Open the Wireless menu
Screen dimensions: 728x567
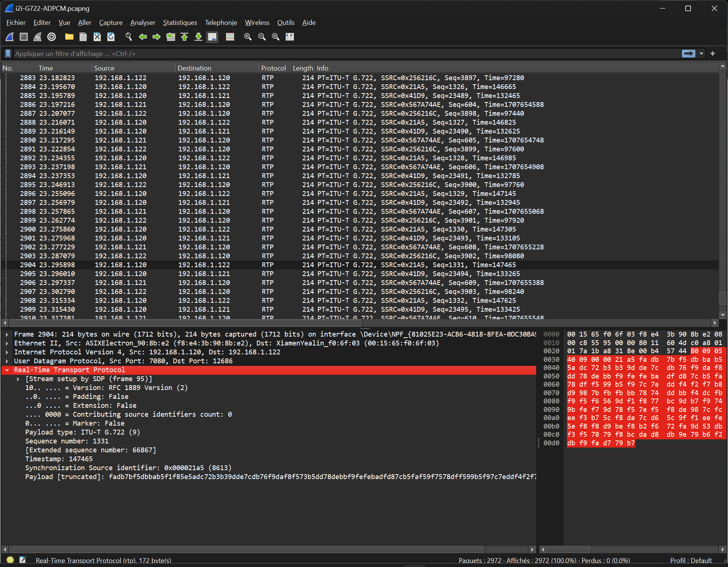(x=257, y=23)
